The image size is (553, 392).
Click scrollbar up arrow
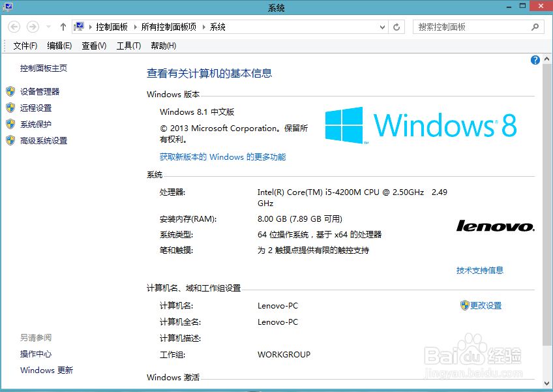point(546,59)
